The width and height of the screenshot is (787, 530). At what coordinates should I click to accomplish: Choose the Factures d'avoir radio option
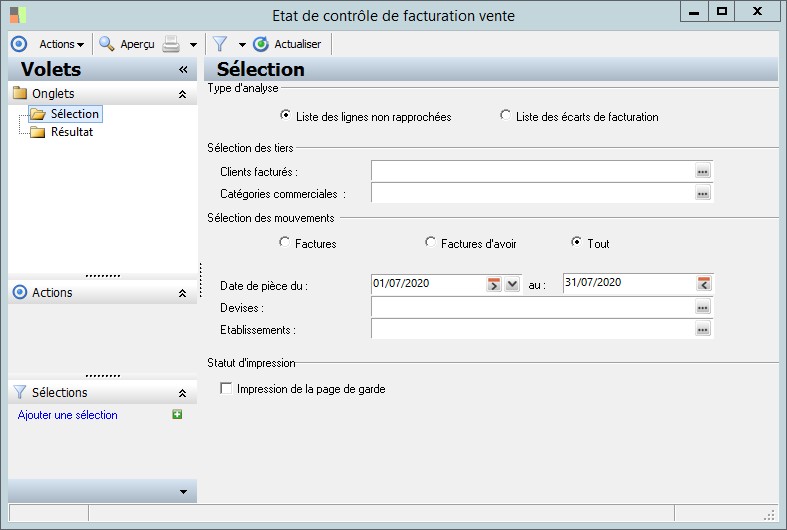coord(431,242)
